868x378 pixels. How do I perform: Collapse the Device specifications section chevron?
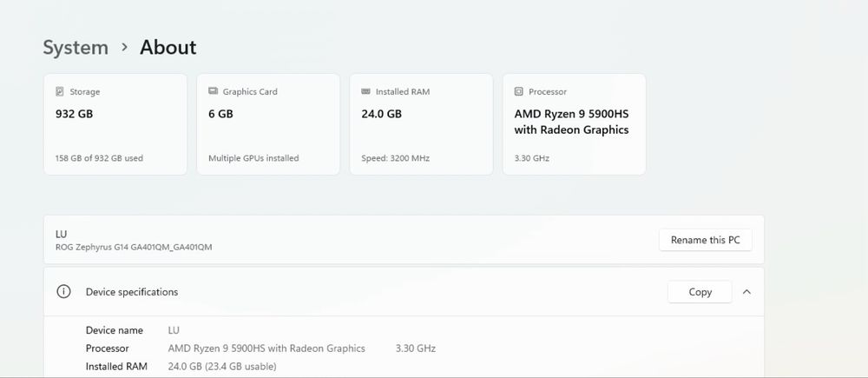coord(746,292)
